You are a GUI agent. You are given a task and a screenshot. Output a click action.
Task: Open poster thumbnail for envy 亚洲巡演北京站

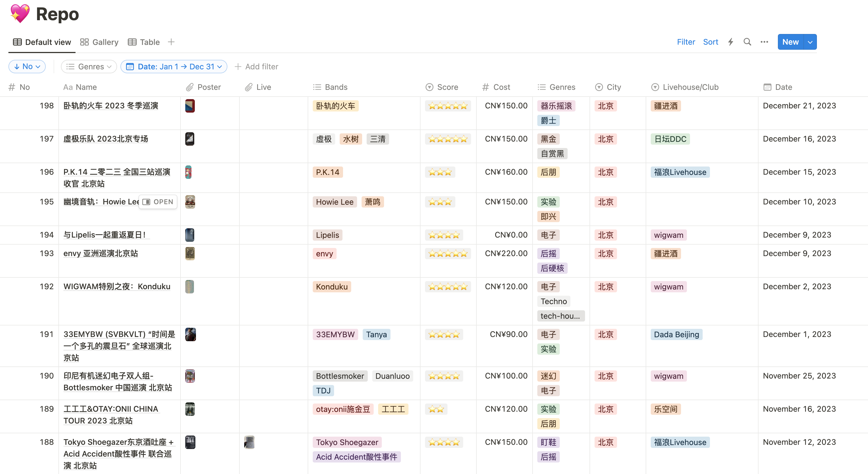(190, 253)
